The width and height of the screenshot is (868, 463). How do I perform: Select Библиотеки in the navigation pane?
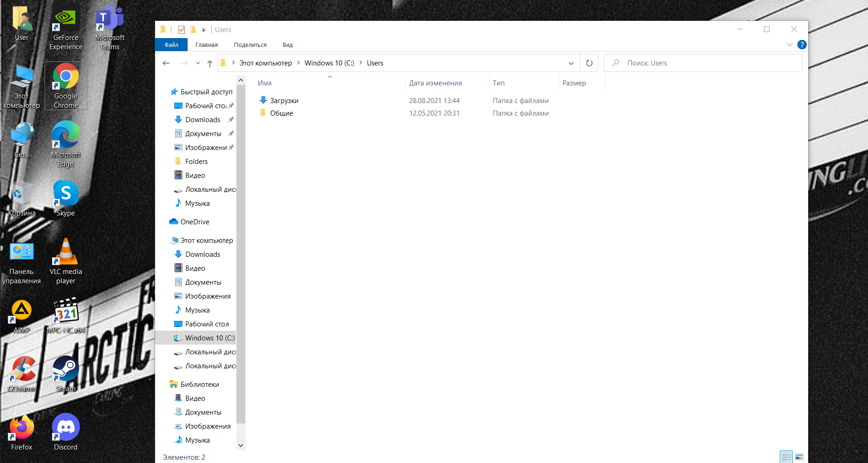pyautogui.click(x=199, y=385)
